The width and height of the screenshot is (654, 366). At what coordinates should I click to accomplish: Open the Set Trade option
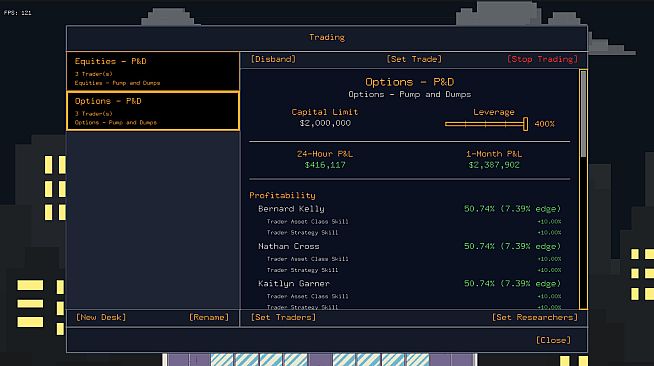pyautogui.click(x=414, y=59)
